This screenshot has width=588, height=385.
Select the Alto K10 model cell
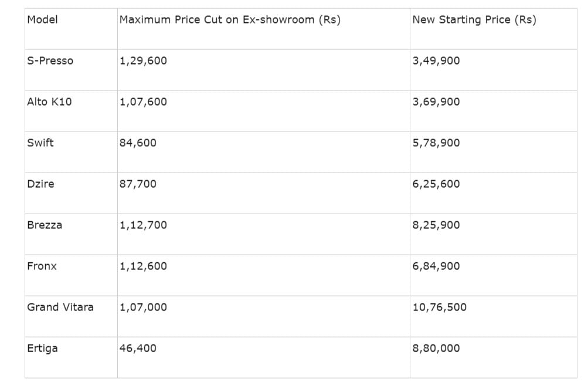tap(49, 102)
